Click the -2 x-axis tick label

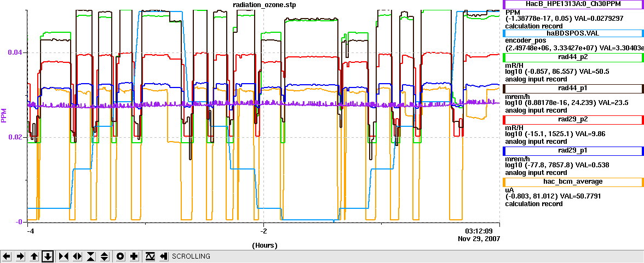[x=263, y=231]
